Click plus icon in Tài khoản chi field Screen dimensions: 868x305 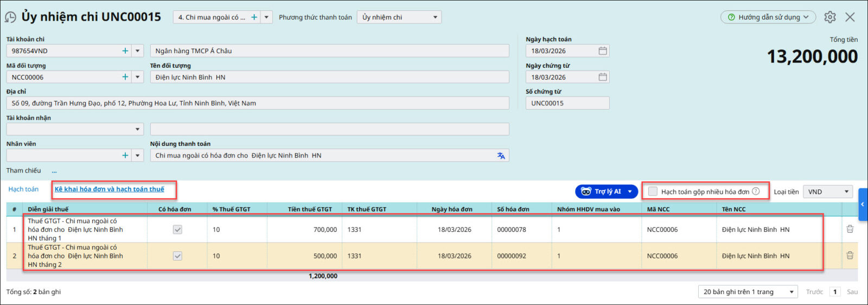click(x=125, y=51)
